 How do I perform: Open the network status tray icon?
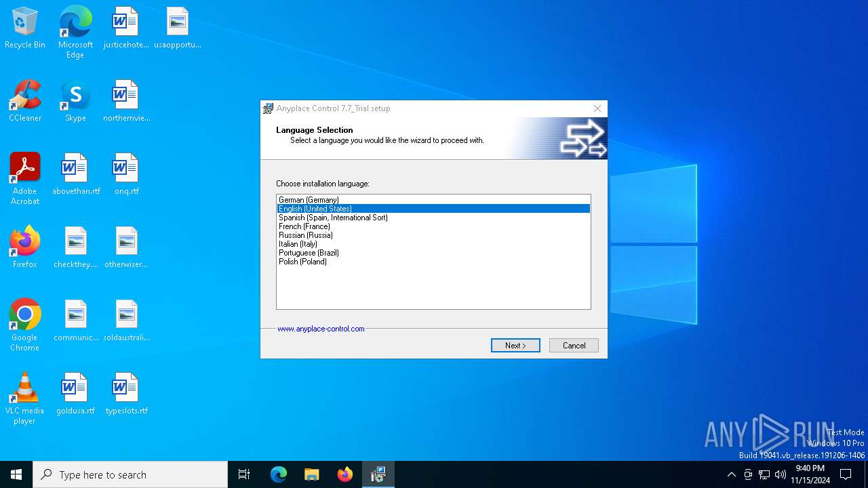tap(764, 474)
